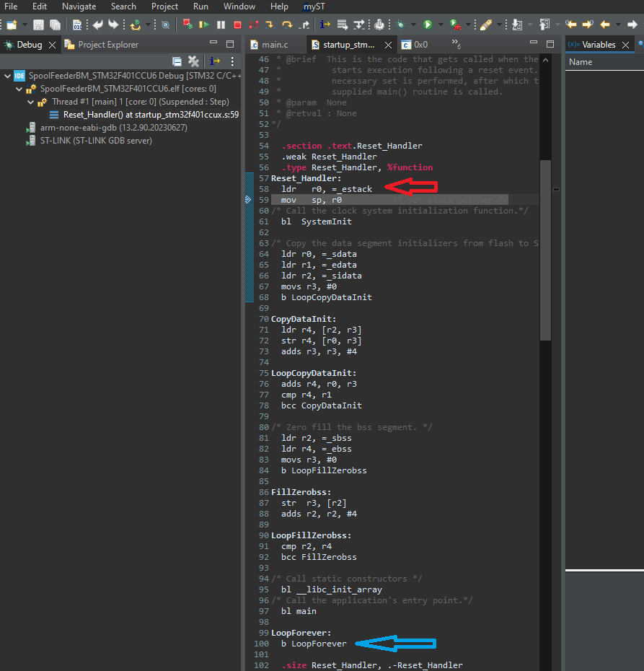
Task: Click the Resume debugging button
Action: 205,25
